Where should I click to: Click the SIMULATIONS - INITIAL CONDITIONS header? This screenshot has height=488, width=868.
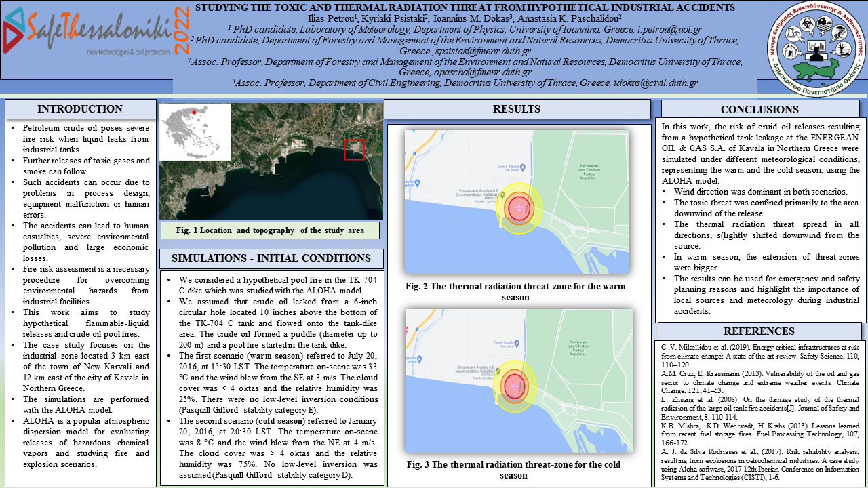271,258
